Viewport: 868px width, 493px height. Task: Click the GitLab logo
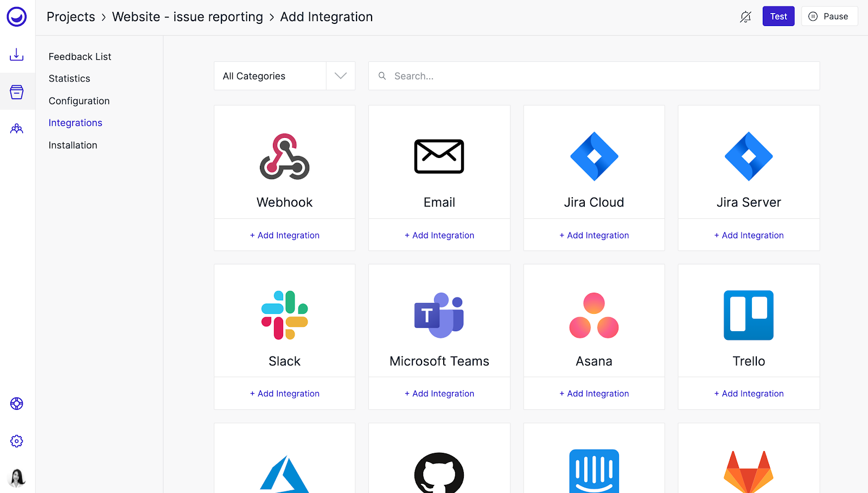point(749,472)
